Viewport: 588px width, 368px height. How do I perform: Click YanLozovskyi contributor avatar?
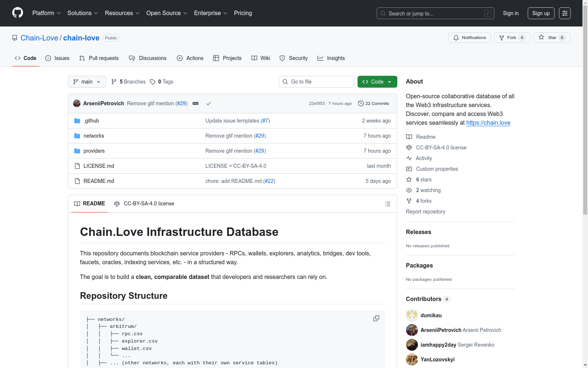tap(412, 360)
